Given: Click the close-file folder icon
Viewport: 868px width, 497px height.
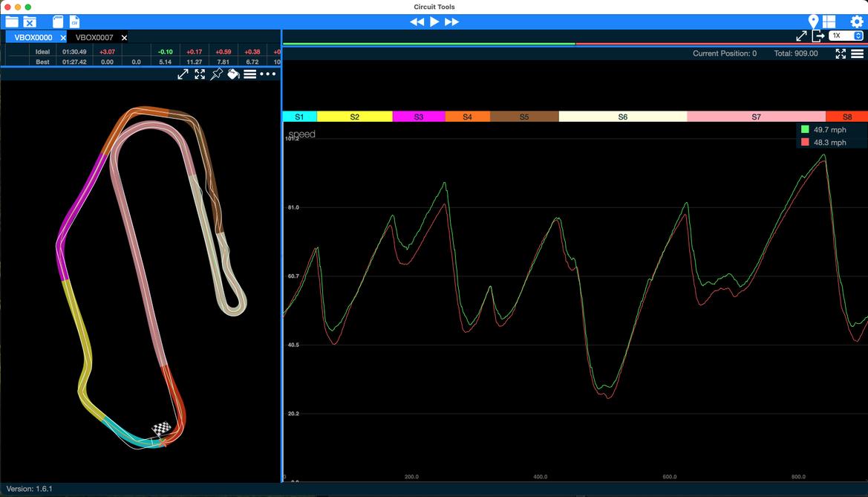Looking at the screenshot, I should pyautogui.click(x=30, y=22).
